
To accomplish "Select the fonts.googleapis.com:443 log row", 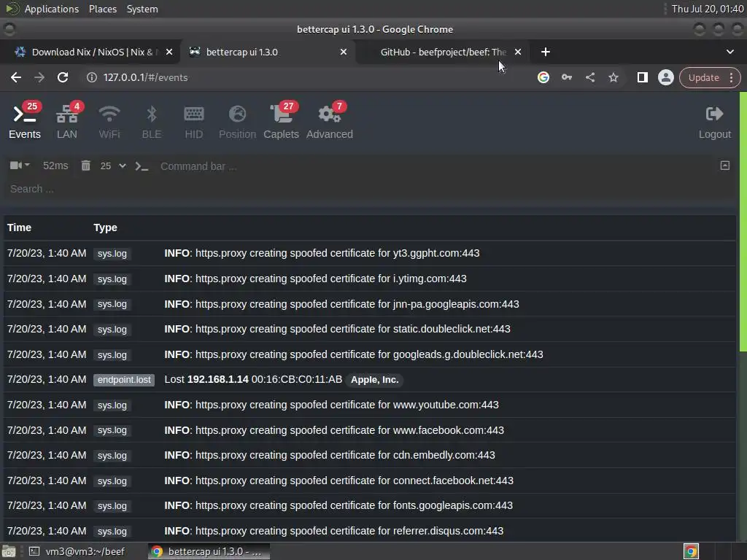I will (x=370, y=506).
